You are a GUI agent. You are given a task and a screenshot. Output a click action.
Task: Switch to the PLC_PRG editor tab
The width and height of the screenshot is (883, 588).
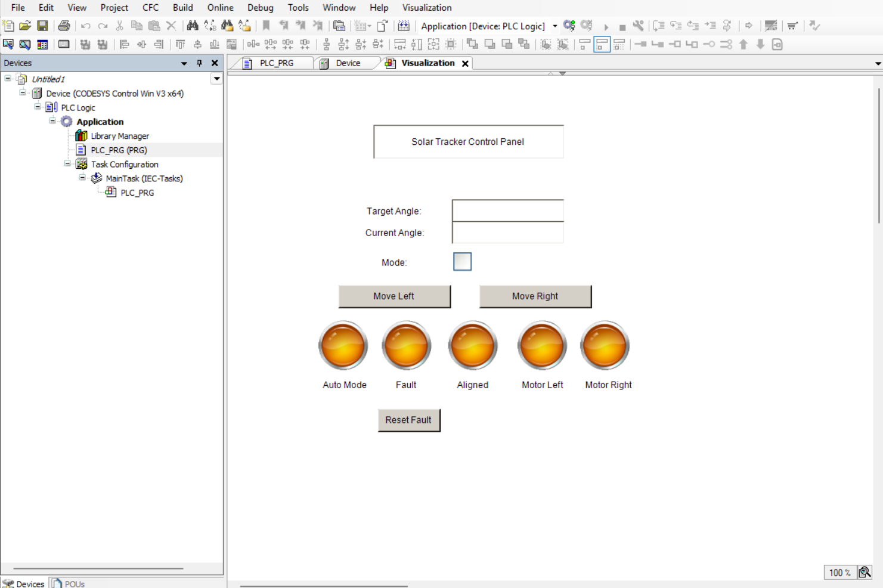pyautogui.click(x=277, y=63)
